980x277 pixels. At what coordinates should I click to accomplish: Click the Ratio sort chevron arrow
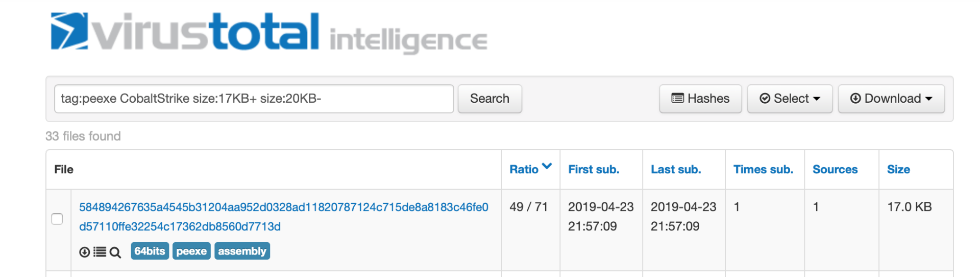547,167
